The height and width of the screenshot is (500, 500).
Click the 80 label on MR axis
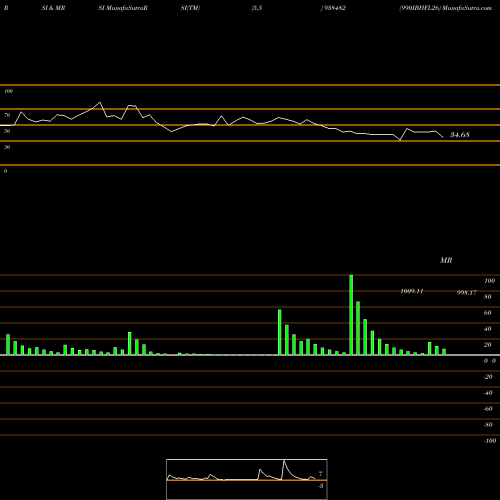pos(488,297)
